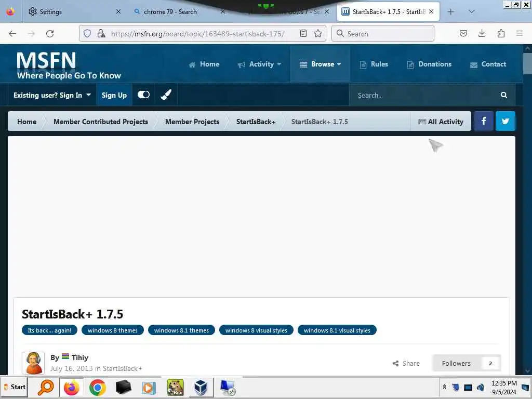Go to Member Contributed Projects breadcrumb
This screenshot has height=399, width=532.
tap(101, 122)
